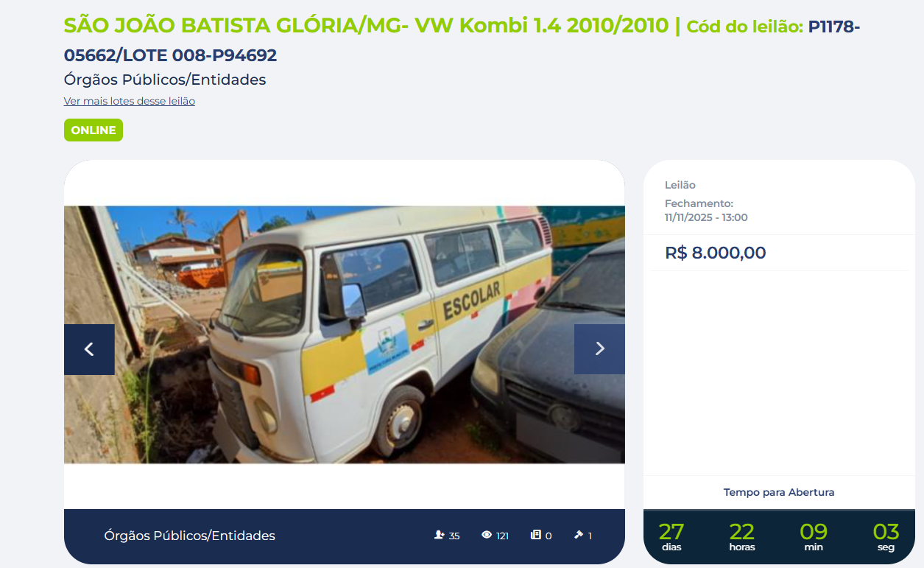
Task: Click the 03 seg countdown box
Action: (x=886, y=536)
